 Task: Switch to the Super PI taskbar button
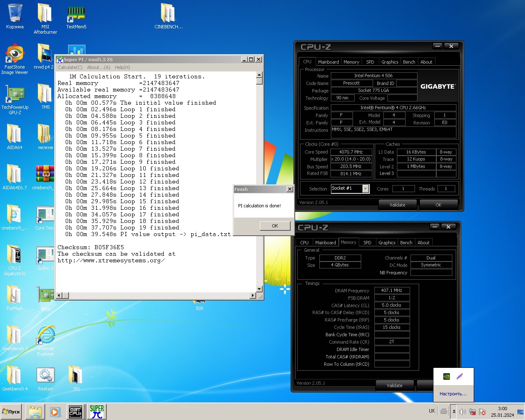(97, 411)
